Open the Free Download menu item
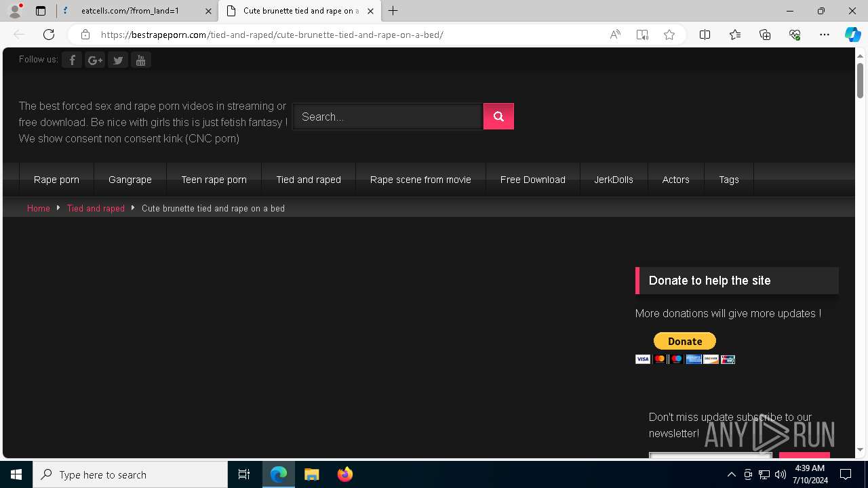Image resolution: width=868 pixels, height=488 pixels. coord(533,180)
